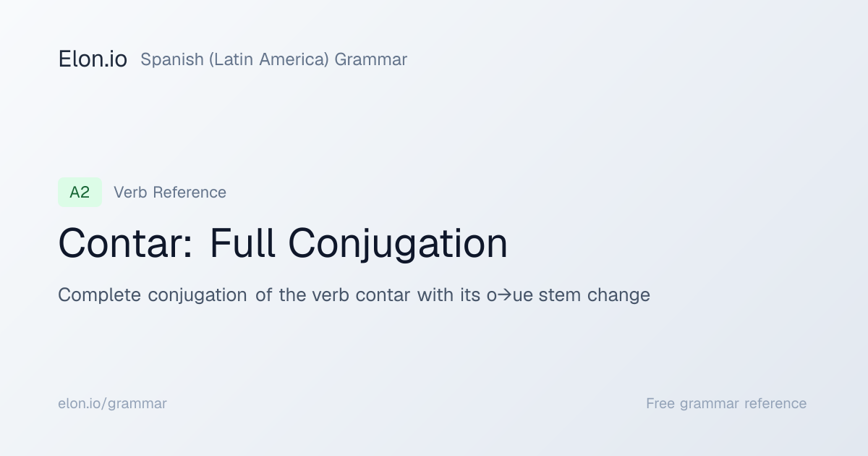Click Complete conjugation in the subtitle
868x456 pixels.
pyautogui.click(x=152, y=295)
